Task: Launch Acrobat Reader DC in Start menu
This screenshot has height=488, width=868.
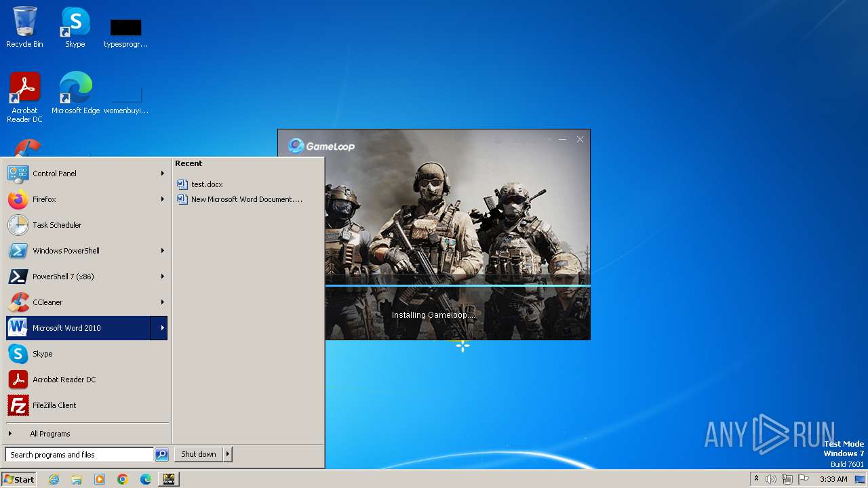Action: coord(18,380)
